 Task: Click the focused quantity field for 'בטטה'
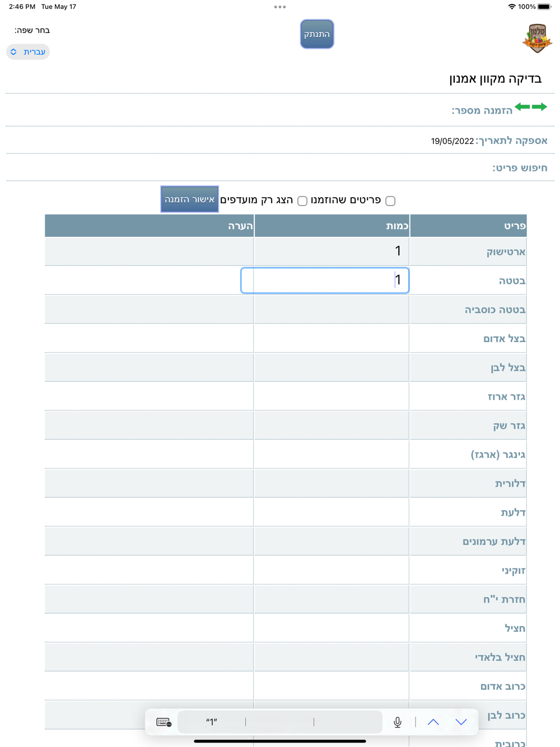tap(325, 280)
